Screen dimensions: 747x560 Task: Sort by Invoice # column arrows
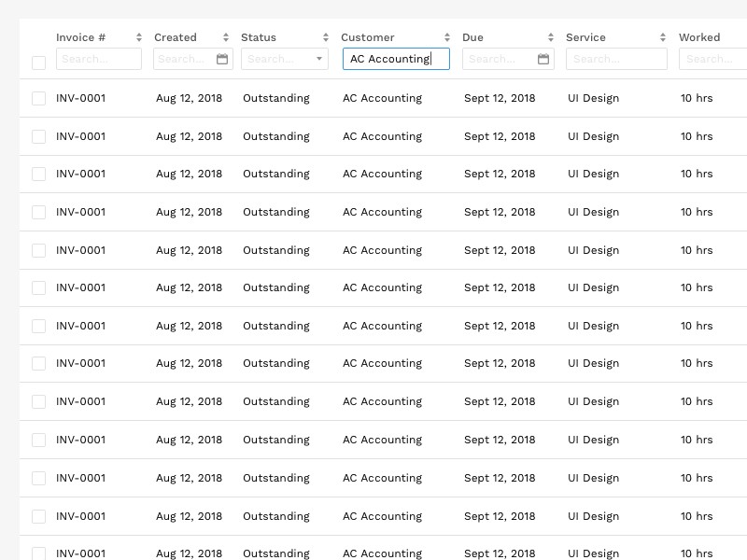pos(139,37)
